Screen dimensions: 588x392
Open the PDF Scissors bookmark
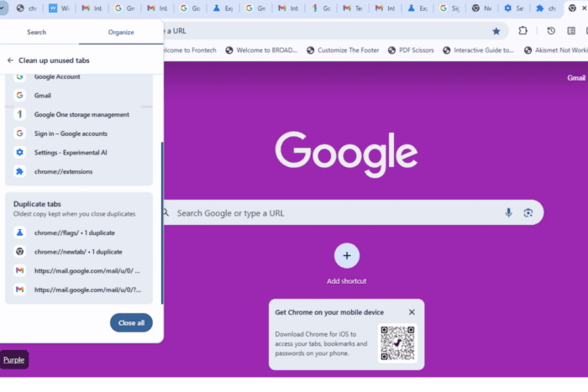411,50
